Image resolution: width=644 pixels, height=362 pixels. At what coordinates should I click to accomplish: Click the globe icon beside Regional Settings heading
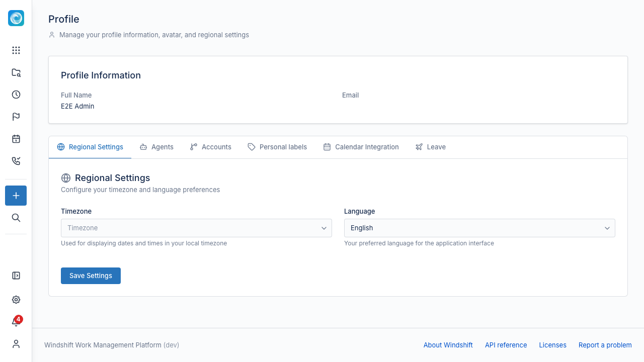click(x=65, y=178)
